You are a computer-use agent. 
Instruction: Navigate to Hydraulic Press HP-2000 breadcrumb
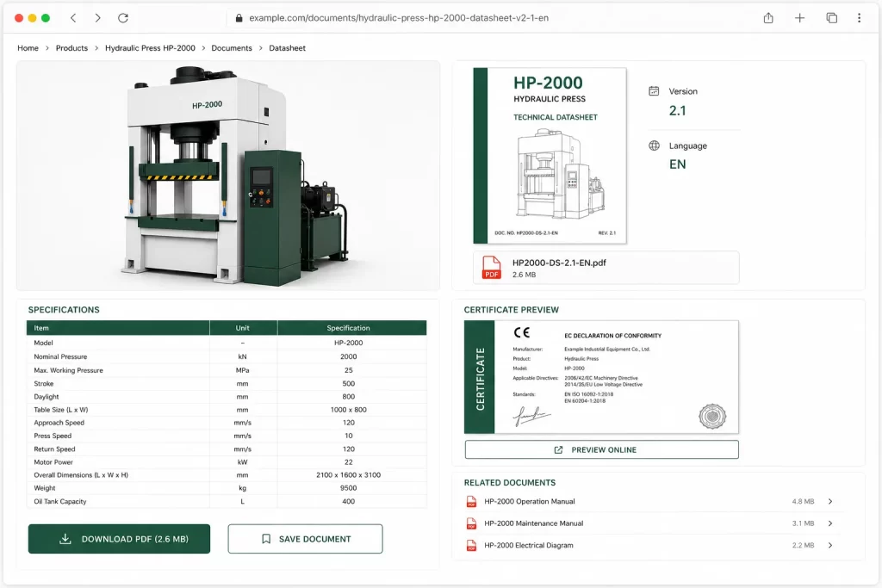(150, 48)
